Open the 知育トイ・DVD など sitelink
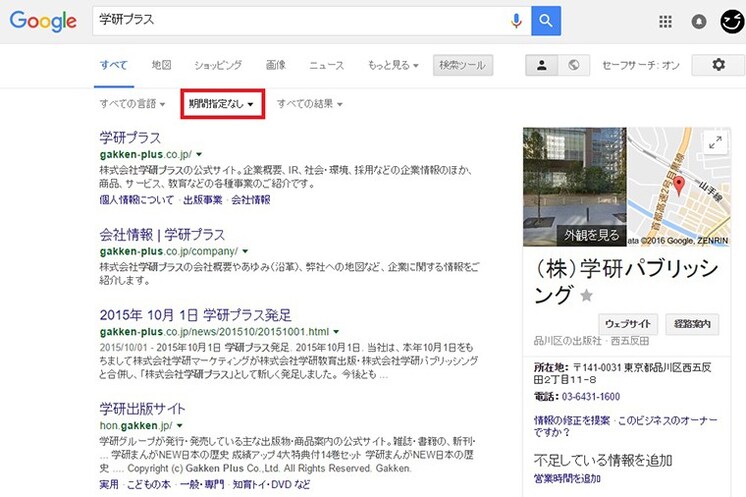The width and height of the screenshot is (746, 497). [271, 484]
